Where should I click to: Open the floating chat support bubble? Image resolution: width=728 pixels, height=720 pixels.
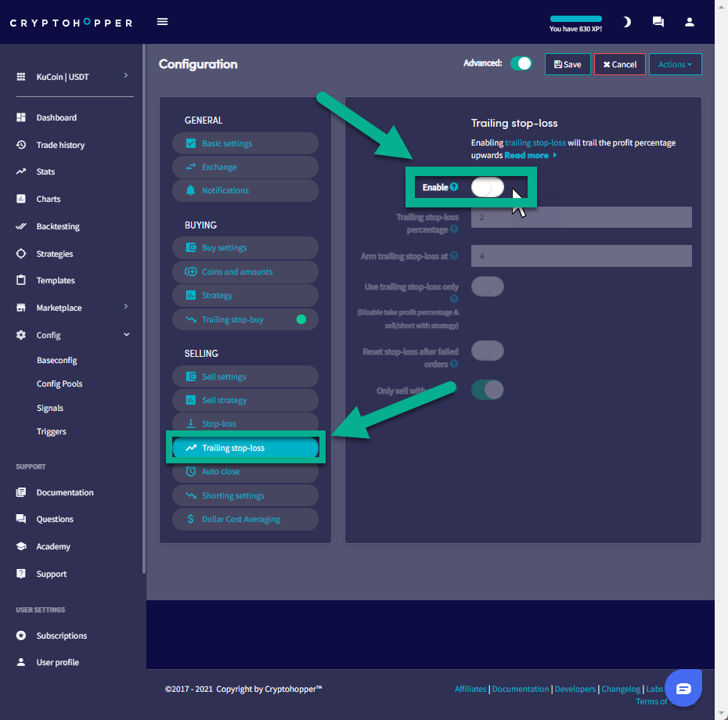(683, 689)
